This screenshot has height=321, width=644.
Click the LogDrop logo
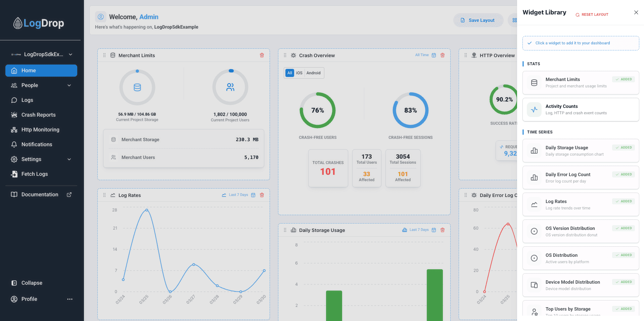[x=39, y=23]
